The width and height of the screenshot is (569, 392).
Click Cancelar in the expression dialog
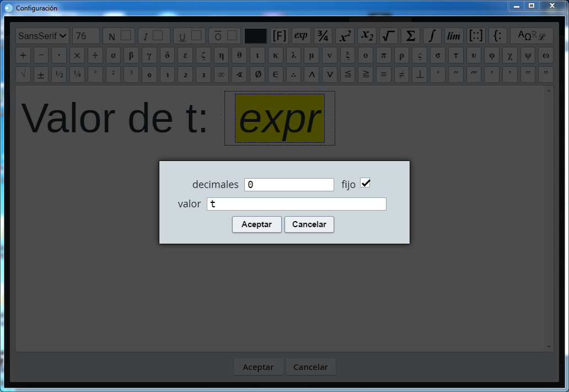pos(309,224)
